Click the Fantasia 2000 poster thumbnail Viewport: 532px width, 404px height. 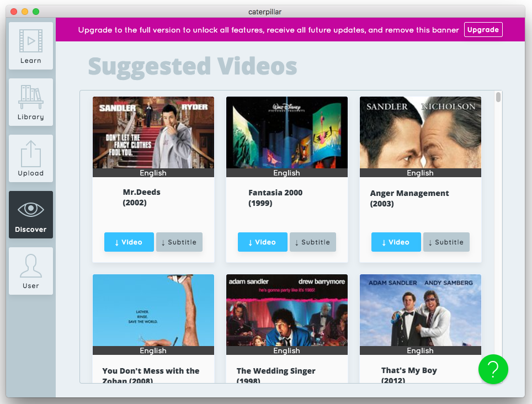point(287,132)
